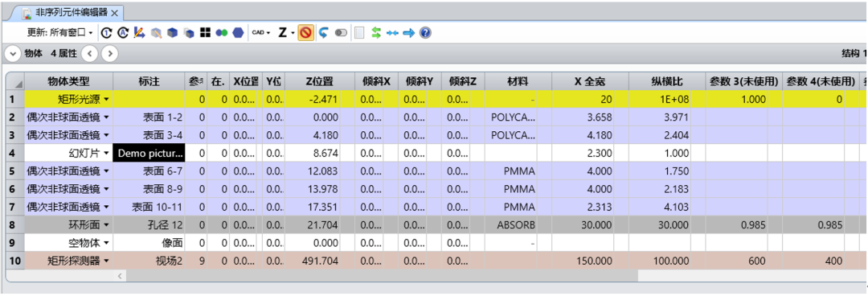Click the gray cube with pencil edit icon
This screenshot has width=868, height=296.
(157, 33)
